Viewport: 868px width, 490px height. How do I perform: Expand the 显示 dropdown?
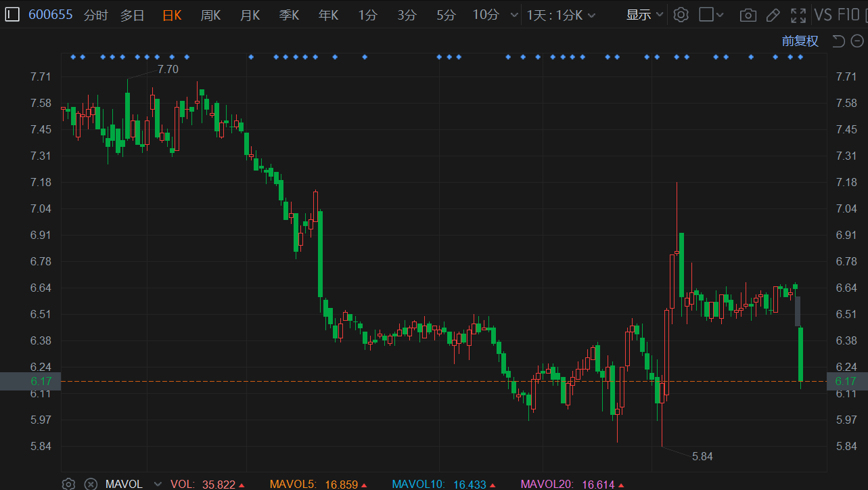(x=645, y=15)
